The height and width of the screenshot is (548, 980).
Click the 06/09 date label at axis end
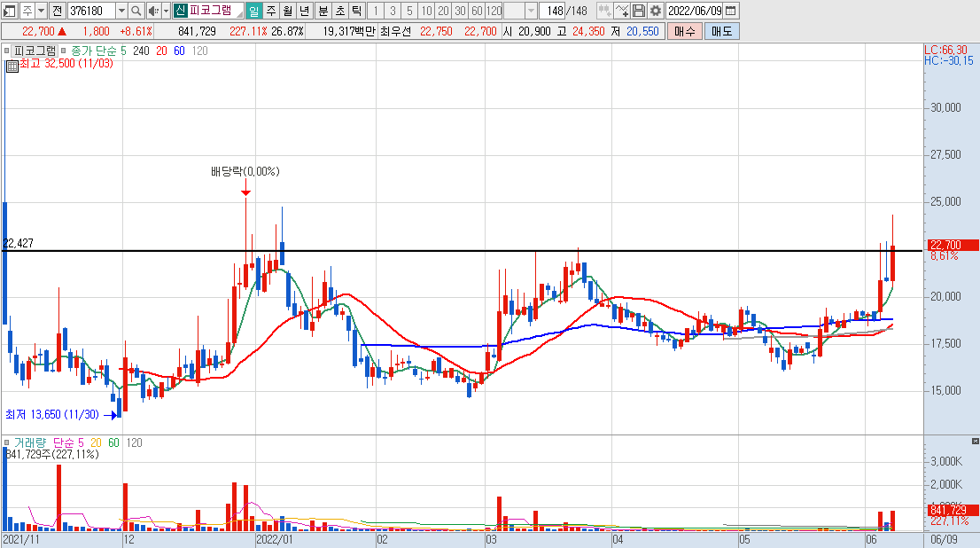[944, 539]
